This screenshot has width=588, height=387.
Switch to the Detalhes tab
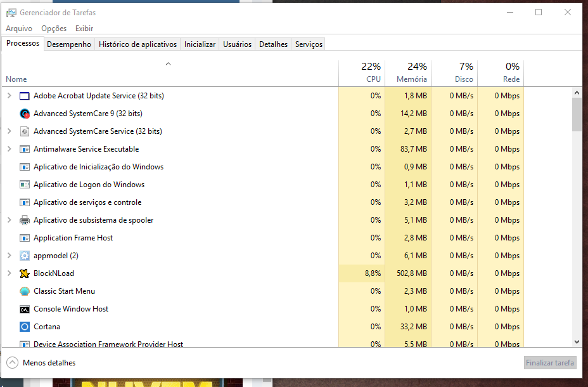pyautogui.click(x=273, y=44)
